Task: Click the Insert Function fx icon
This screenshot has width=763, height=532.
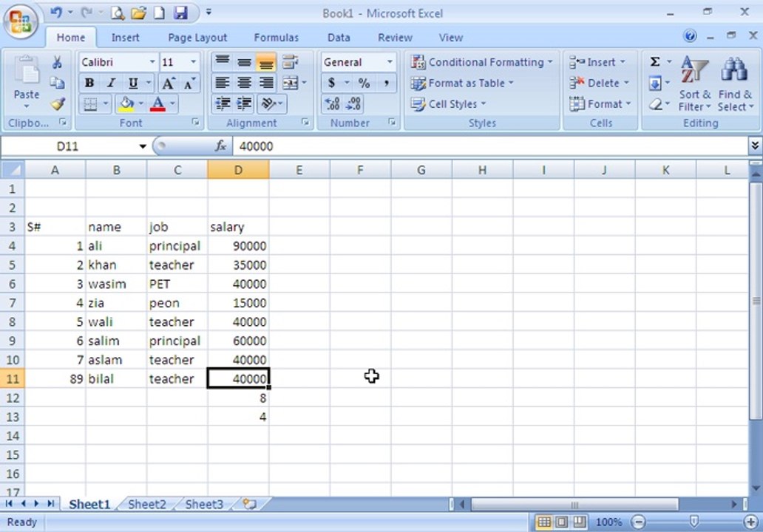Action: (220, 146)
